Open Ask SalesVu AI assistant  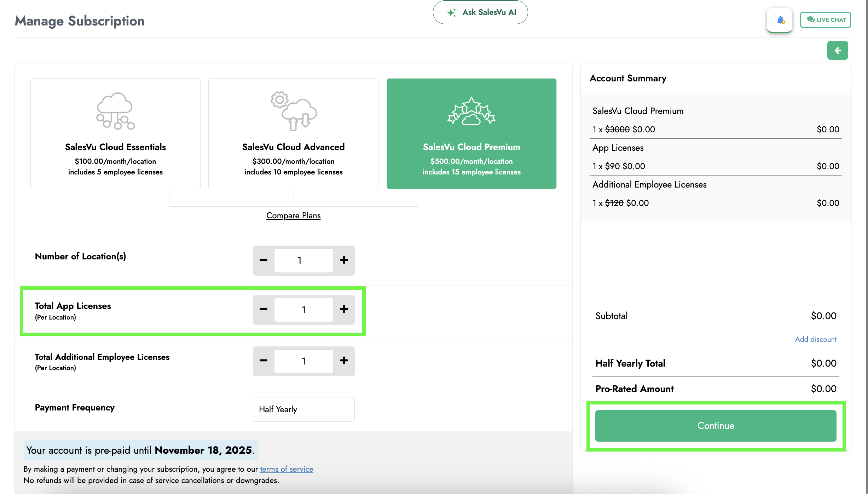pos(480,12)
